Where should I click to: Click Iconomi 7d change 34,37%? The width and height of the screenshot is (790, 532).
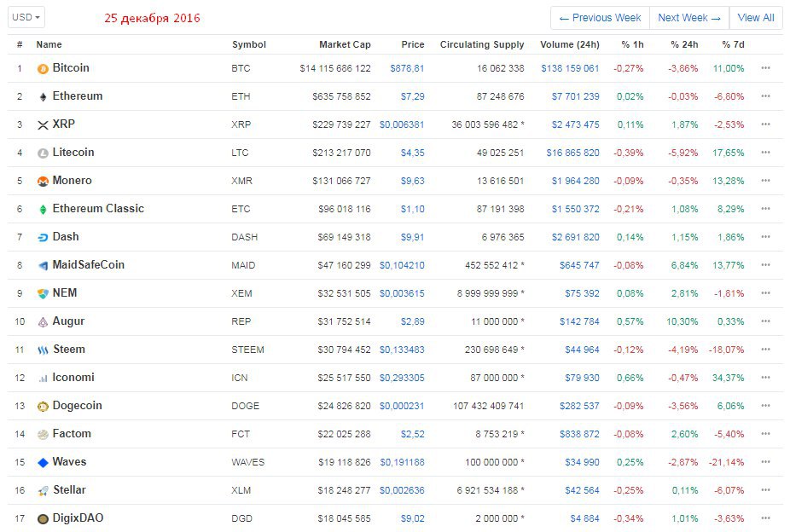coord(728,378)
